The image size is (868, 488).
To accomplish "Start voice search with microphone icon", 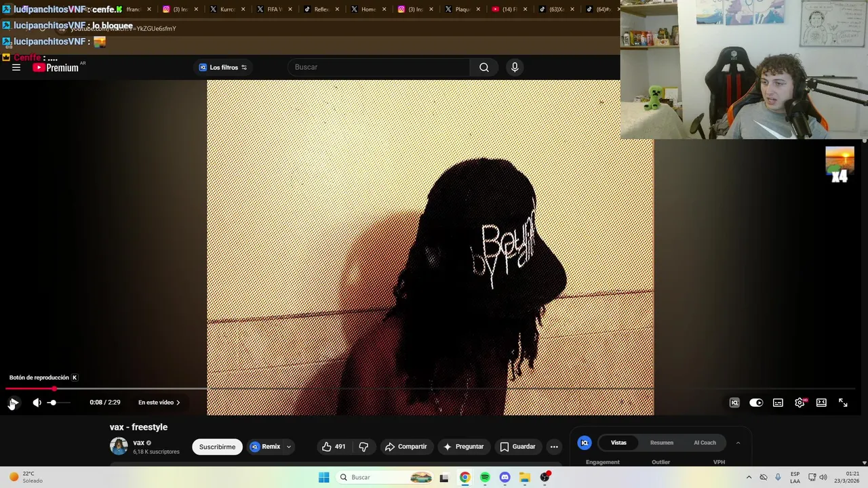I will (515, 67).
